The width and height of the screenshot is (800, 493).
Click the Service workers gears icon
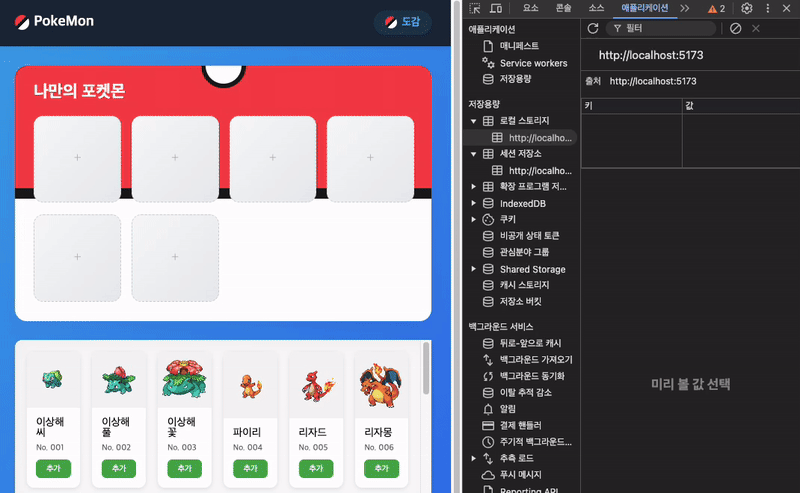tap(488, 63)
